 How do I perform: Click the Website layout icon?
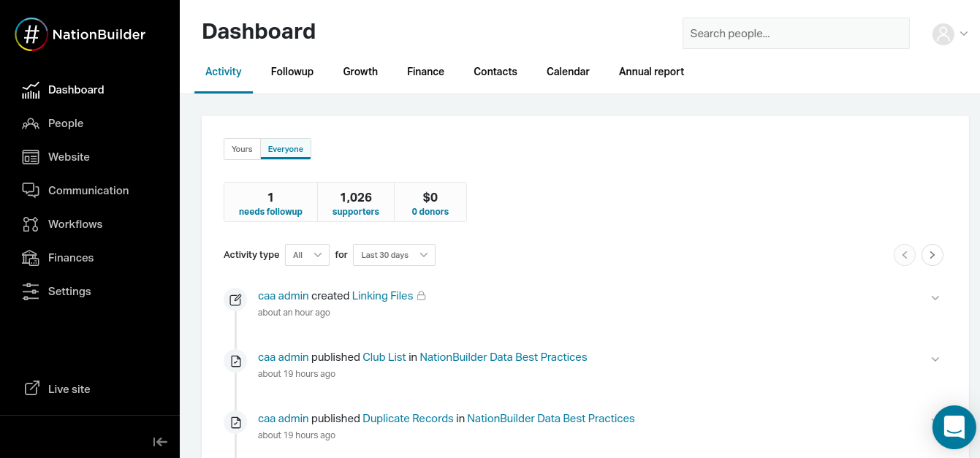click(31, 157)
